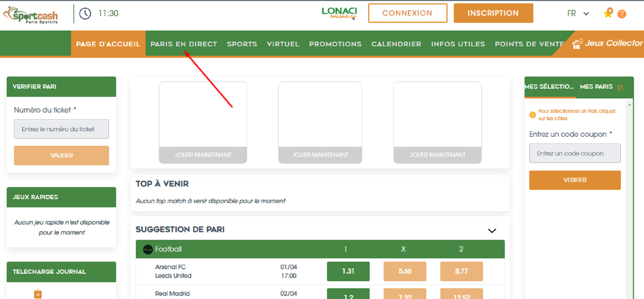
Task: Click the bet slip scrollbar up arrow
Action: (630, 105)
